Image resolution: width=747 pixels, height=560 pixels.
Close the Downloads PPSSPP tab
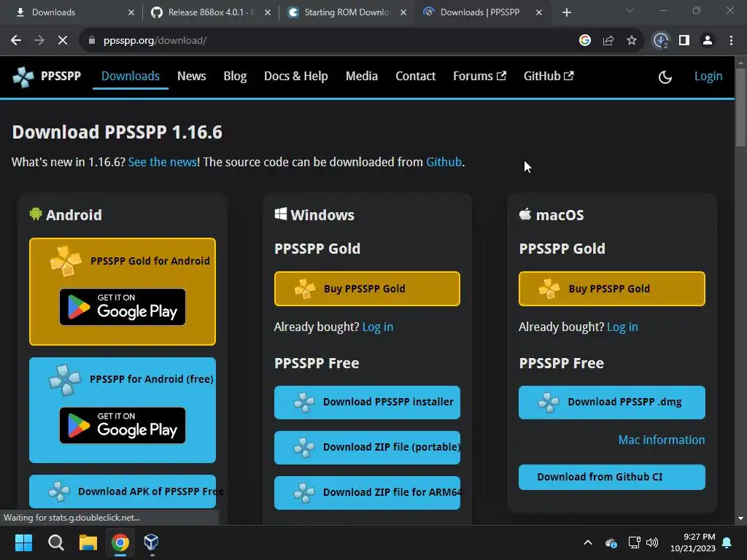(x=539, y=12)
